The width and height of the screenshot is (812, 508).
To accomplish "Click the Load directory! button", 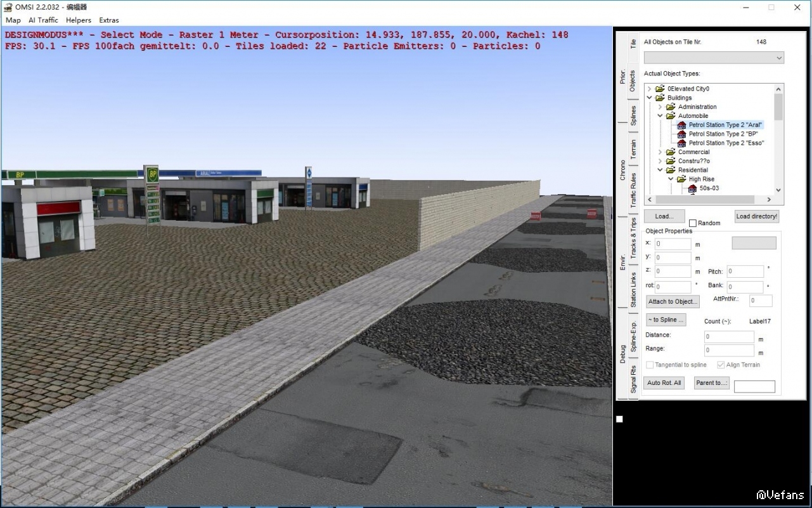I will point(757,216).
